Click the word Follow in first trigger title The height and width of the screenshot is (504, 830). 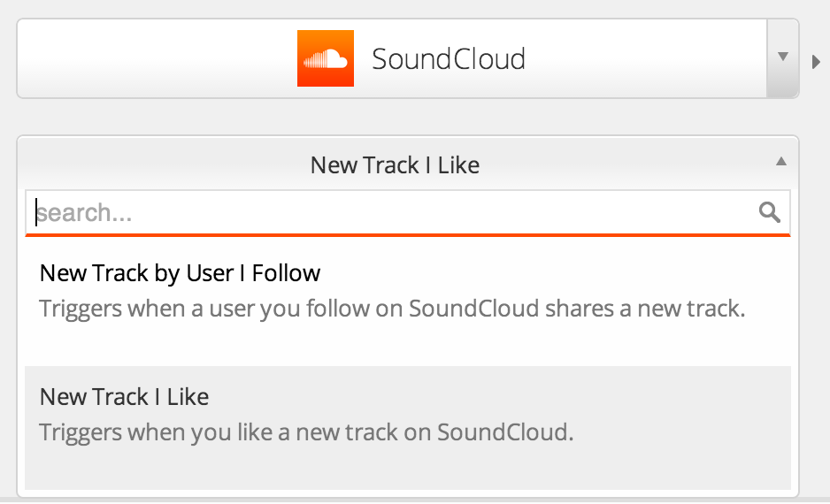tap(286, 273)
